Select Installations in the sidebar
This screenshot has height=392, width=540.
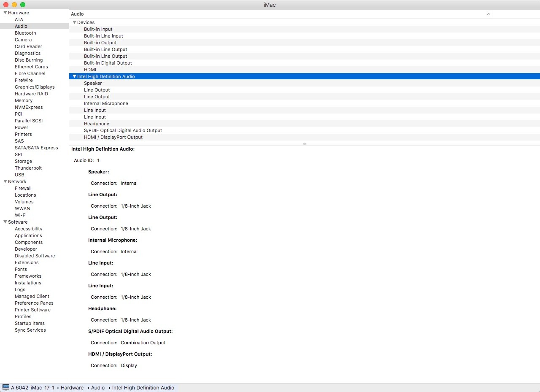[28, 283]
